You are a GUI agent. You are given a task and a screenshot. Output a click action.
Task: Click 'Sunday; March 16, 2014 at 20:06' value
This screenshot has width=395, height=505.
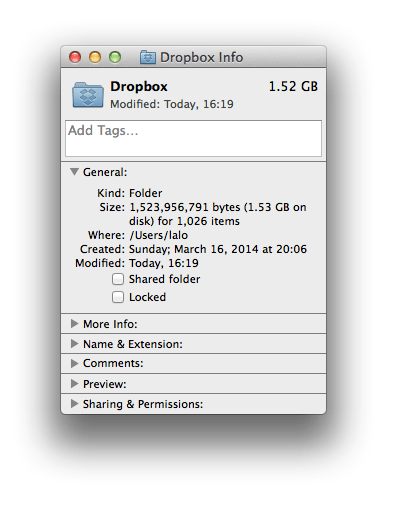click(218, 249)
